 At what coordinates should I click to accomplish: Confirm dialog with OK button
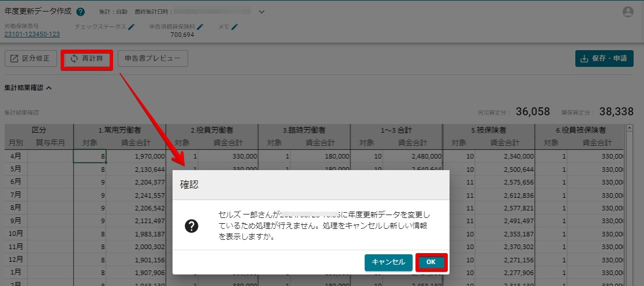click(431, 262)
